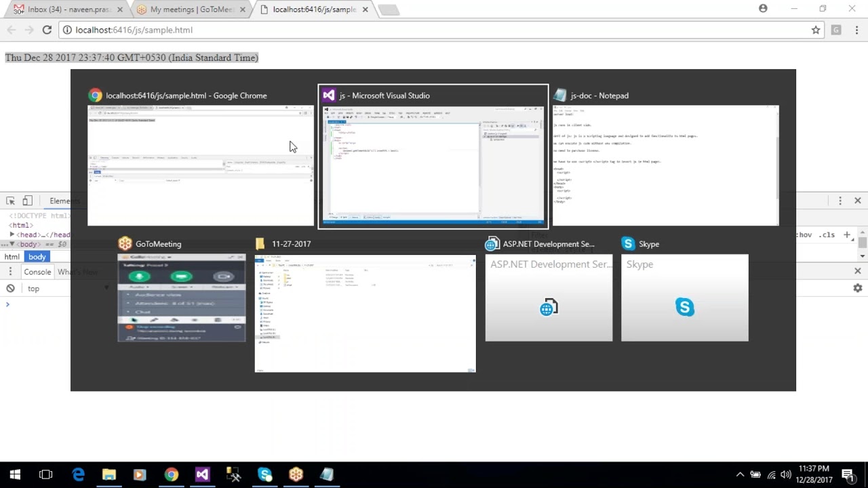Click the html breadcrumb in DevTools
This screenshot has height=488, width=868.
click(12, 257)
